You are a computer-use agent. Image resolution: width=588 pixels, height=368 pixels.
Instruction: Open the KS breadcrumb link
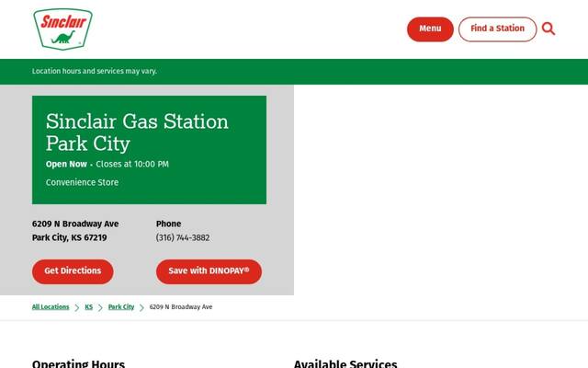[x=89, y=306]
